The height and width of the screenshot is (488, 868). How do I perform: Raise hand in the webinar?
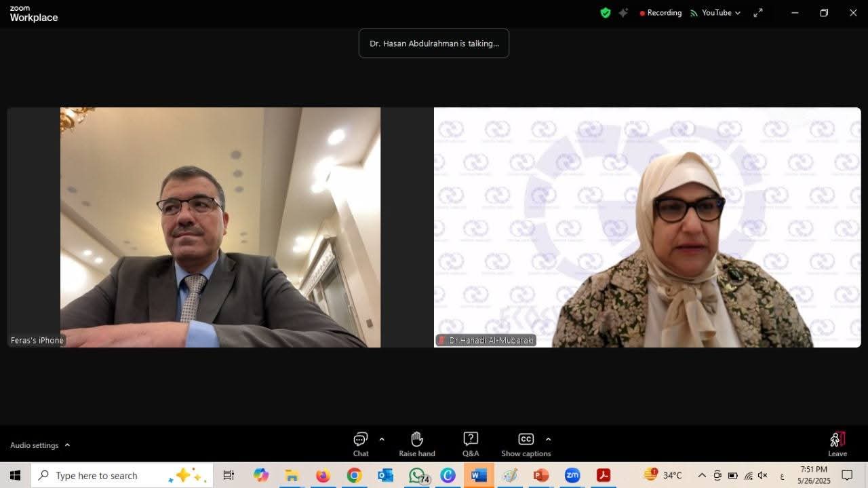click(416, 445)
